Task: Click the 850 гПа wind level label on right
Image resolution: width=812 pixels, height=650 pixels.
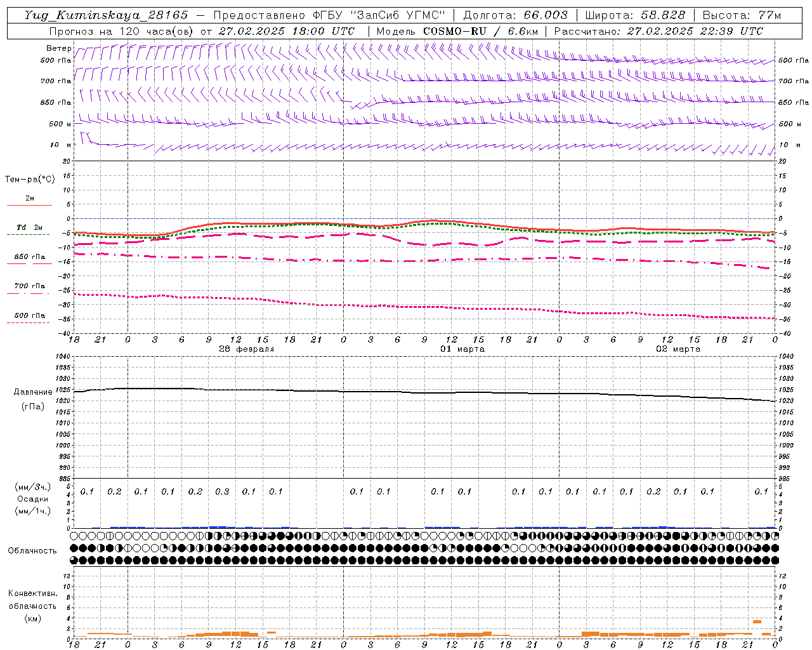Action: (x=794, y=102)
